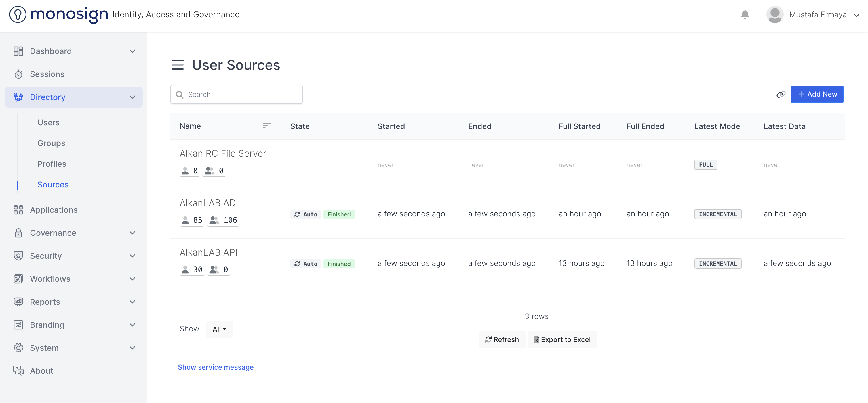Click the Show service message link
The width and height of the screenshot is (868, 403).
216,367
